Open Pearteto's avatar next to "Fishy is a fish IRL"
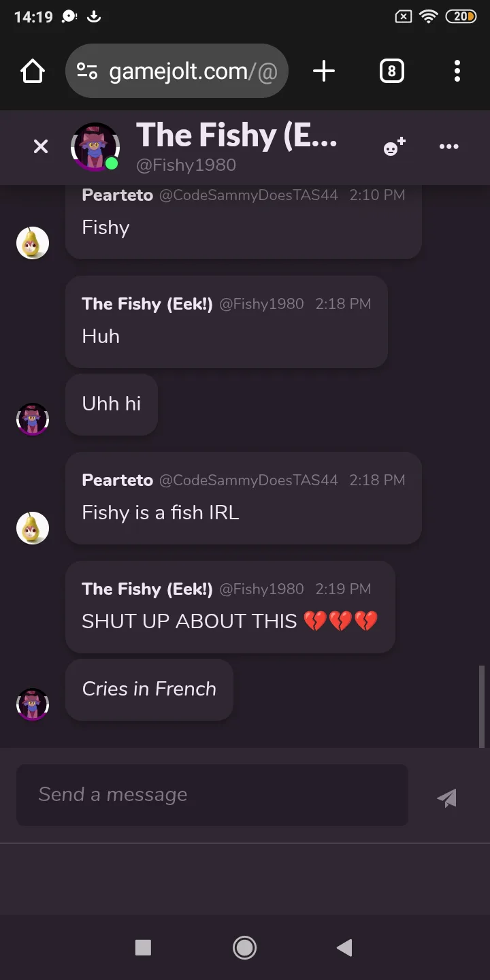The width and height of the screenshot is (490, 980). [x=33, y=528]
